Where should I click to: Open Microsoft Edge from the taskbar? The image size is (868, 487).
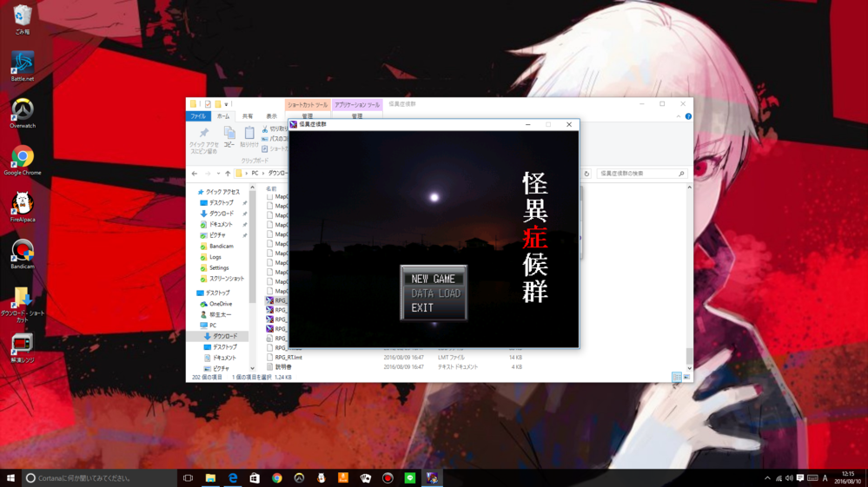(233, 478)
